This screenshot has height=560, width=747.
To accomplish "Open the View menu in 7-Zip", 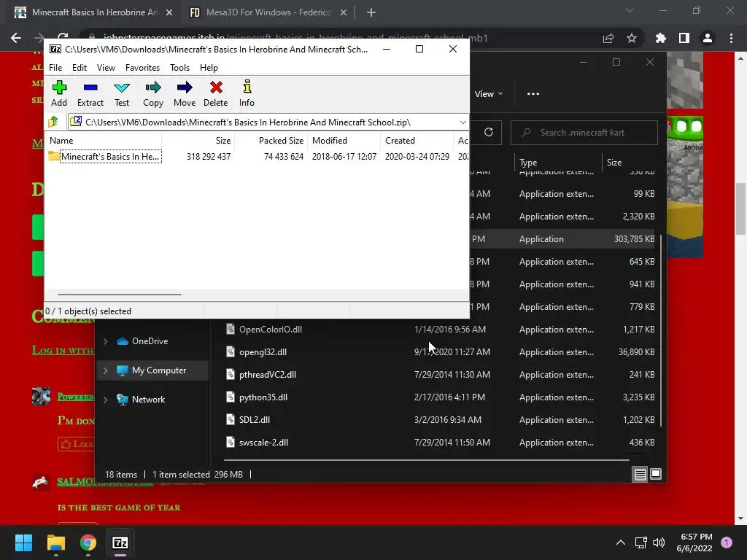I will point(106,68).
